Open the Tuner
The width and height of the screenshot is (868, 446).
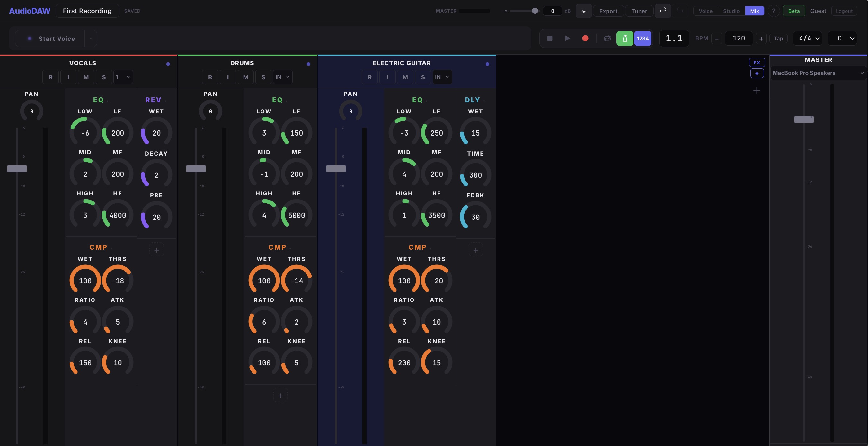click(x=639, y=11)
